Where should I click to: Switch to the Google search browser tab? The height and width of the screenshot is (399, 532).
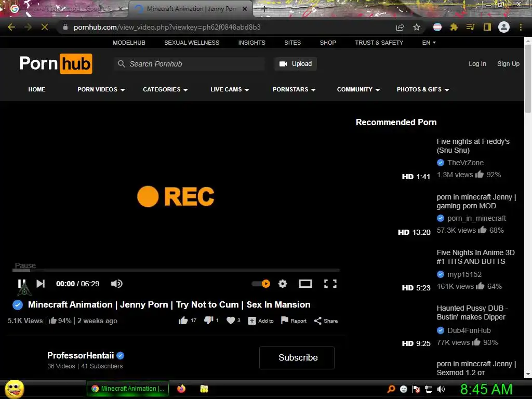click(64, 9)
